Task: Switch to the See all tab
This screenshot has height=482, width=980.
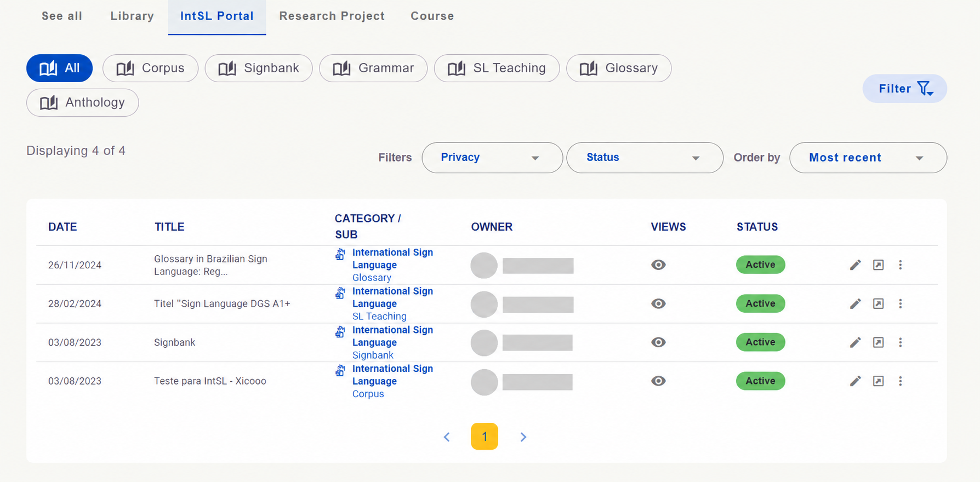Action: [x=62, y=16]
